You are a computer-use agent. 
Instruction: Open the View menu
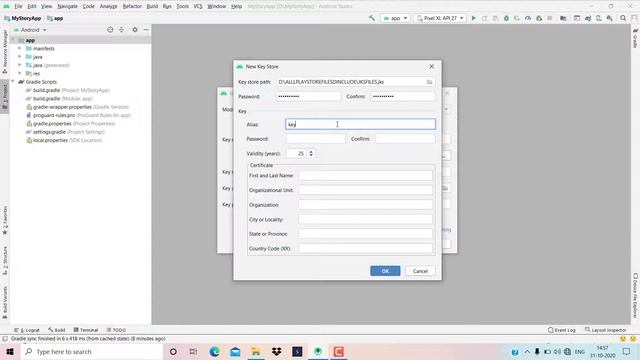tap(47, 7)
